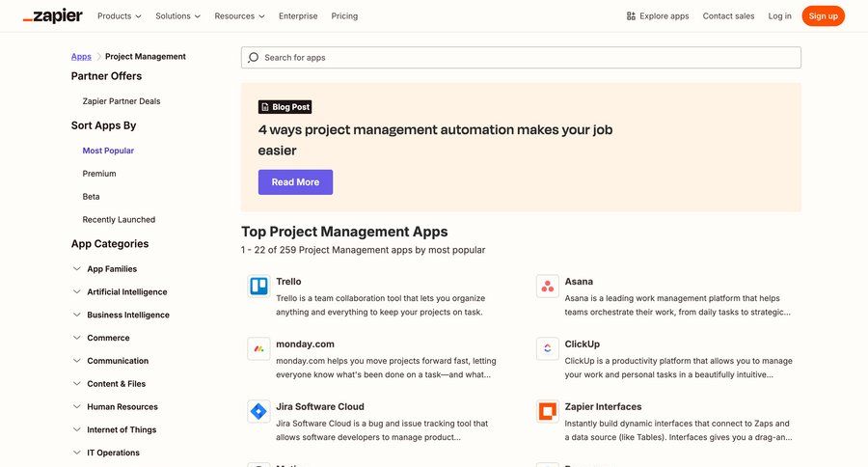This screenshot has width=868, height=467.
Task: Open the Solutions dropdown menu
Action: tap(177, 16)
